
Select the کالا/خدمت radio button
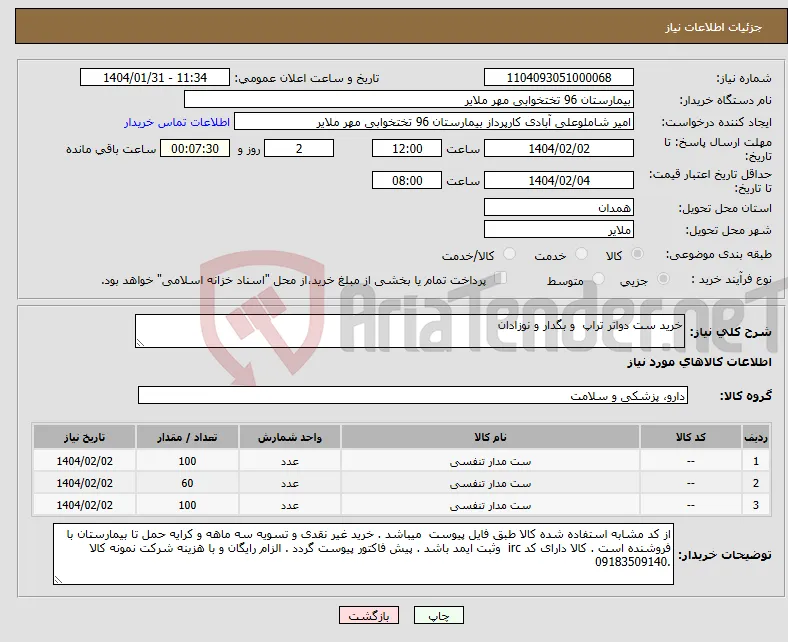click(509, 254)
